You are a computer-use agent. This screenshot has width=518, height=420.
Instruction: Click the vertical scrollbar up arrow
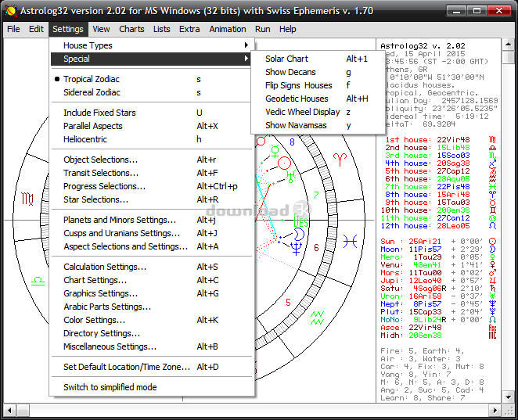pyautogui.click(x=508, y=44)
